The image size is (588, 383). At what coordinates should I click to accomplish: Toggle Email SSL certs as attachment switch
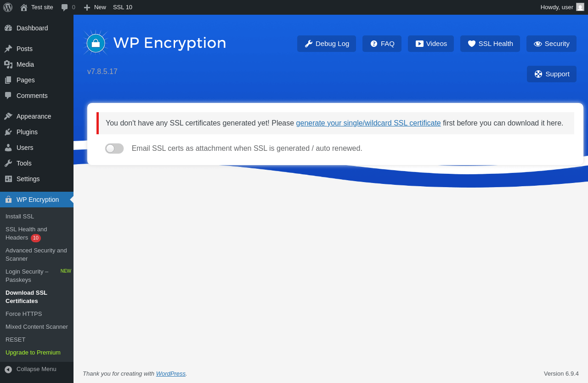click(x=114, y=149)
